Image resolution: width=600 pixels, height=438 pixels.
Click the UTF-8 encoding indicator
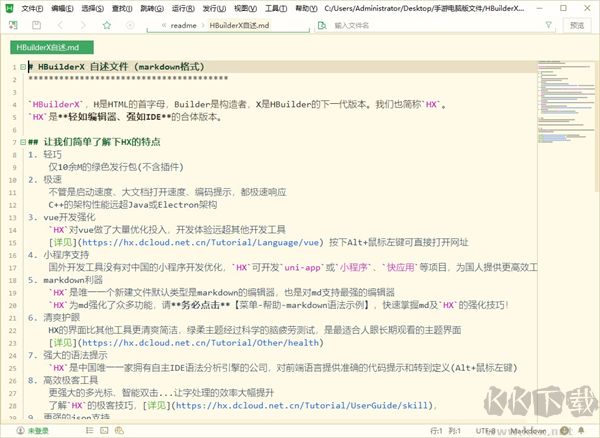point(486,431)
